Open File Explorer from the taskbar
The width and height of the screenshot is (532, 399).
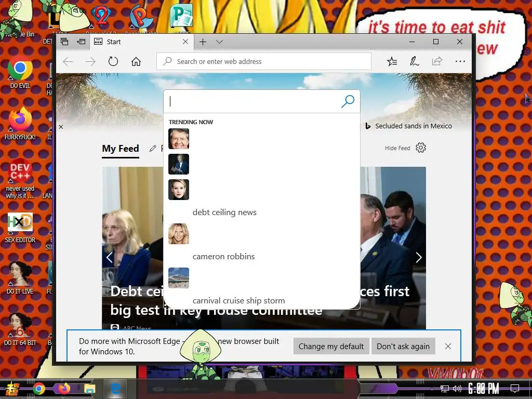pos(89,389)
